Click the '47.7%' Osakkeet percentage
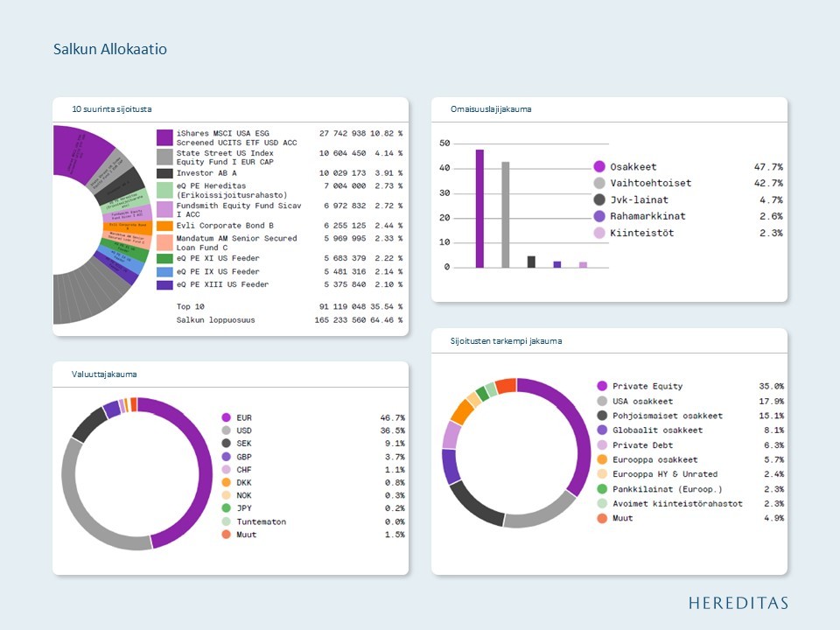This screenshot has width=840, height=630. coord(768,166)
